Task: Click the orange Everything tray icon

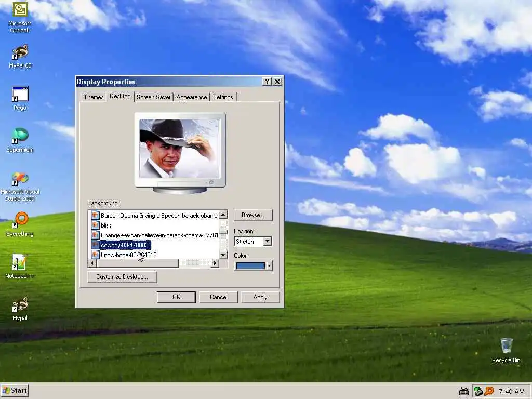Action: point(489,391)
